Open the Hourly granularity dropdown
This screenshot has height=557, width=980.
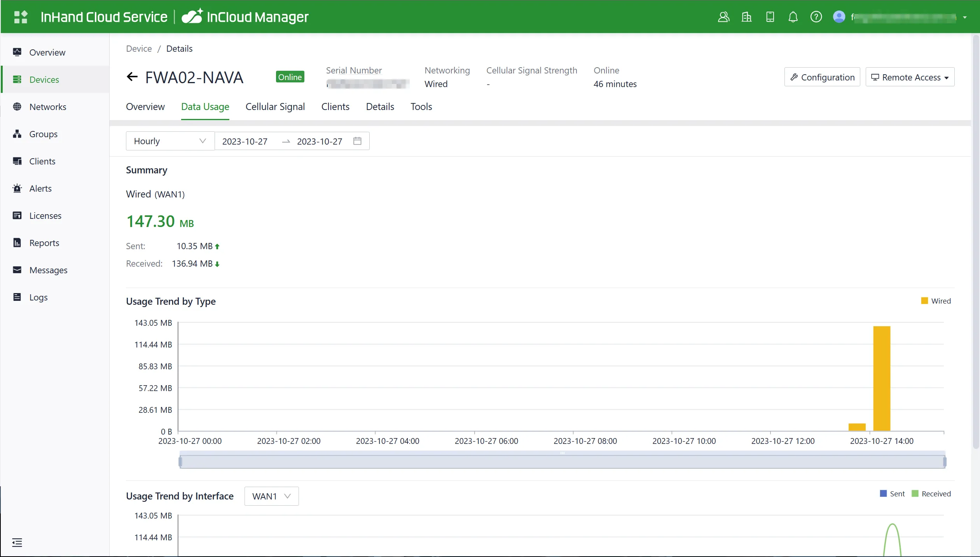click(170, 141)
